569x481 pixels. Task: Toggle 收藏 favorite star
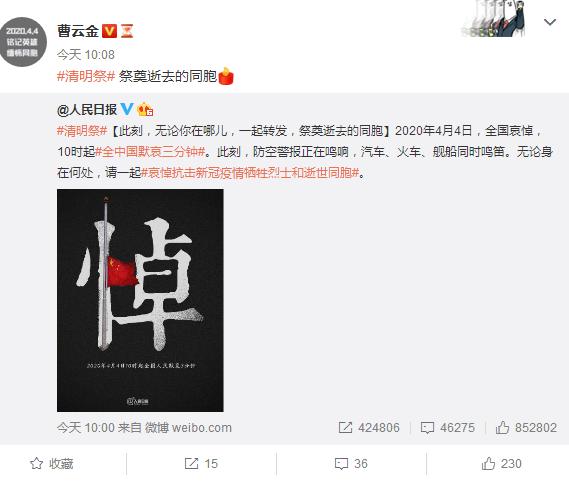pos(52,464)
